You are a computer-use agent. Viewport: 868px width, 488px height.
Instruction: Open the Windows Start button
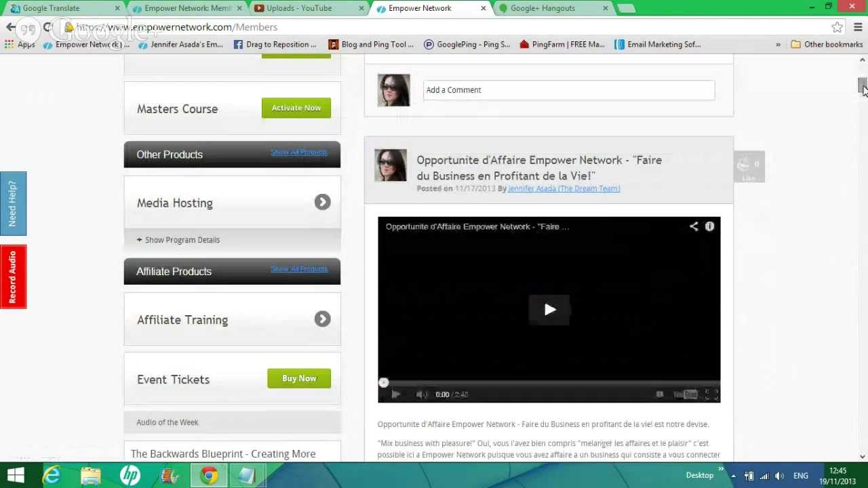pos(15,475)
